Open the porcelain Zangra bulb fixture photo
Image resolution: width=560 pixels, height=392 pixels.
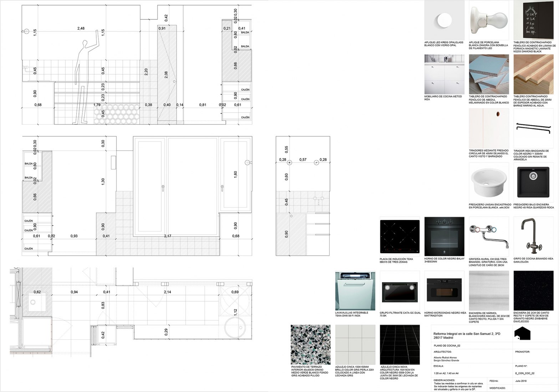point(489,20)
